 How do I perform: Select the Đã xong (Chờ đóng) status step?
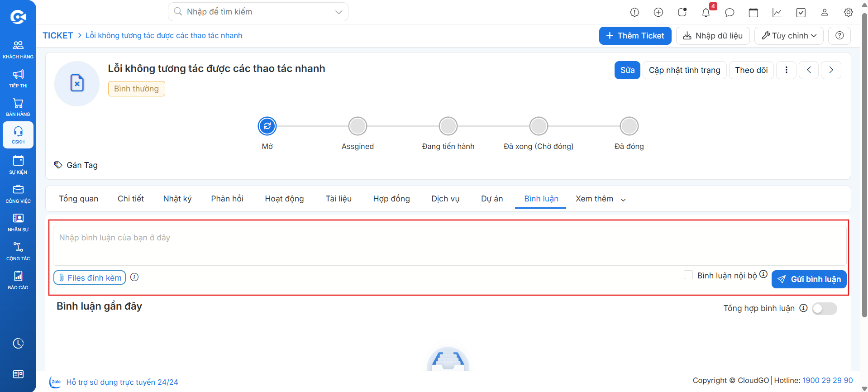point(539,126)
